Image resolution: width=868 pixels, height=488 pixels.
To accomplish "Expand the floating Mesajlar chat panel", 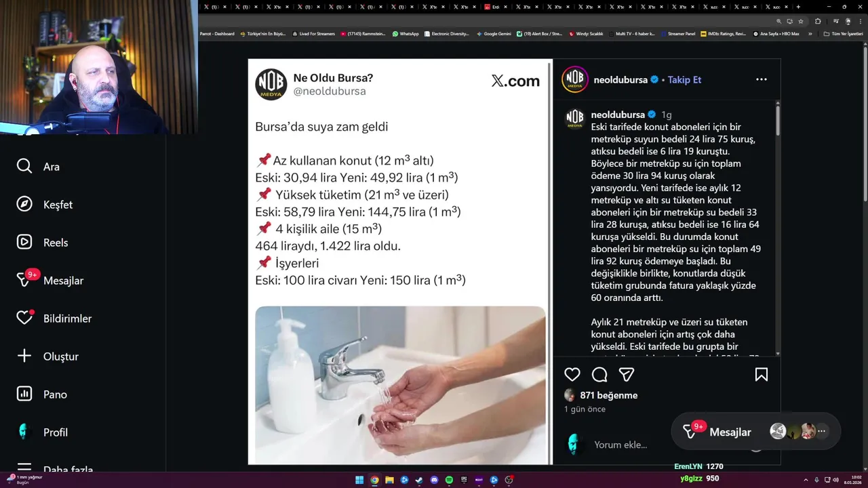I will (x=730, y=432).
